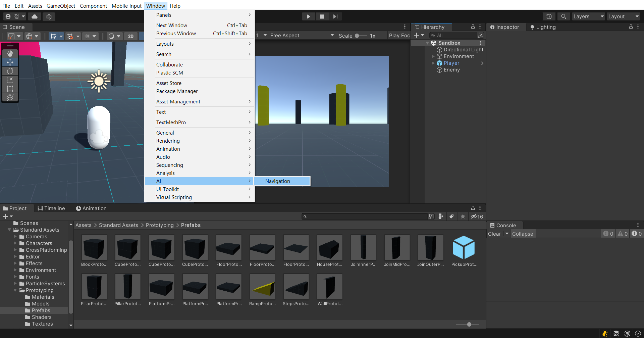Open Sandbox scene options menu
The height and width of the screenshot is (338, 644).
pyautogui.click(x=480, y=43)
